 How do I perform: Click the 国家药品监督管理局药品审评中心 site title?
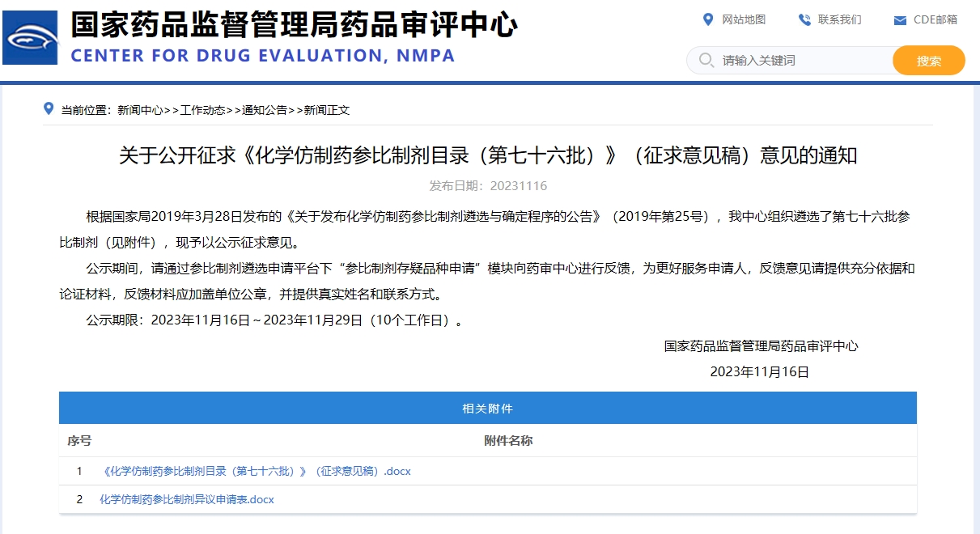pos(294,25)
